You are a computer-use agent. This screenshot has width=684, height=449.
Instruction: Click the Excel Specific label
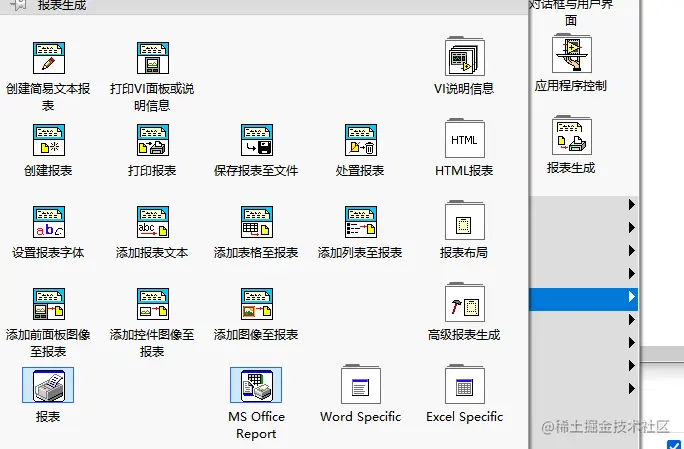(x=465, y=417)
